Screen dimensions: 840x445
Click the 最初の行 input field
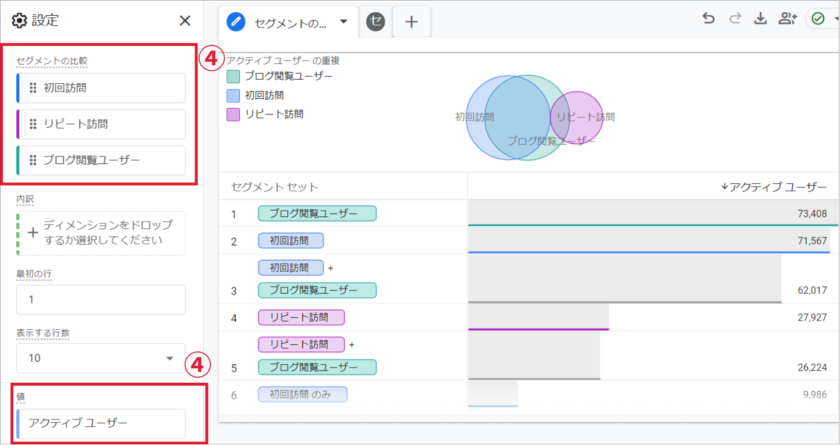(101, 299)
